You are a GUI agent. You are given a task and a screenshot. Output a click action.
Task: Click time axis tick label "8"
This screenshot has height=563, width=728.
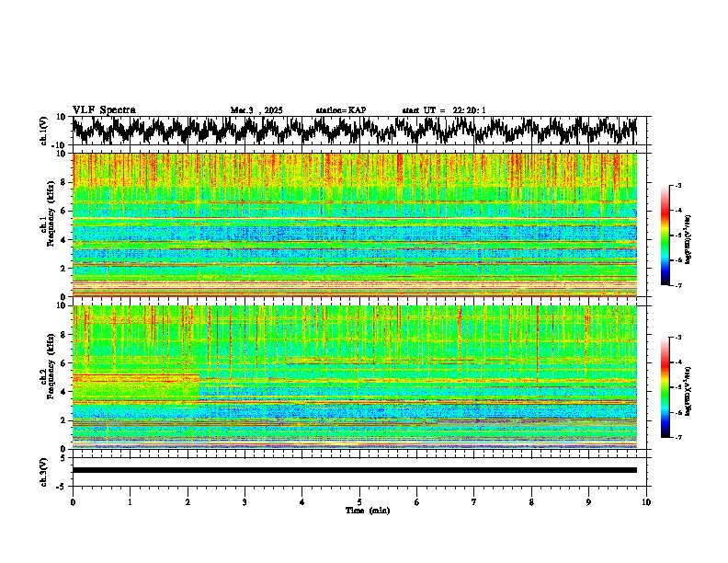point(531,502)
